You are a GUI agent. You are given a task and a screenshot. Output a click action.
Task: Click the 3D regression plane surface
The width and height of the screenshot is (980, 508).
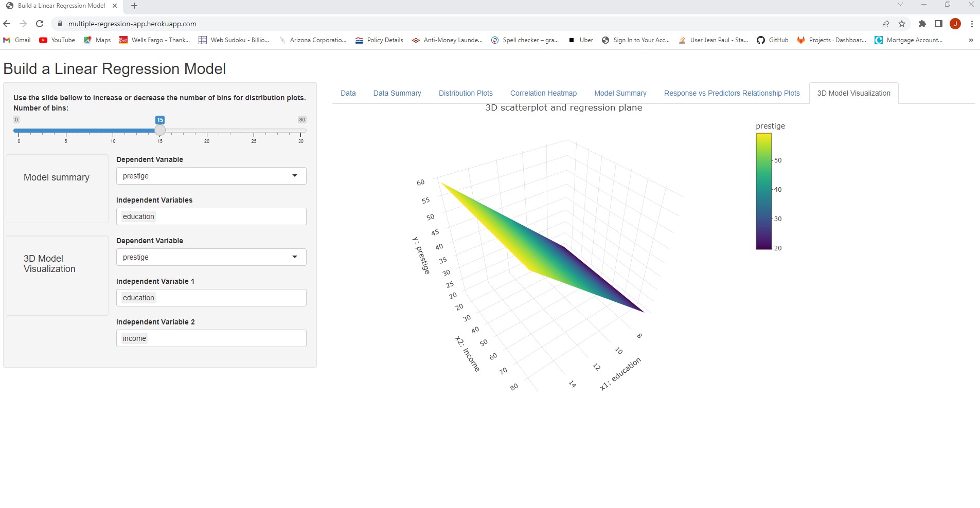point(543,247)
